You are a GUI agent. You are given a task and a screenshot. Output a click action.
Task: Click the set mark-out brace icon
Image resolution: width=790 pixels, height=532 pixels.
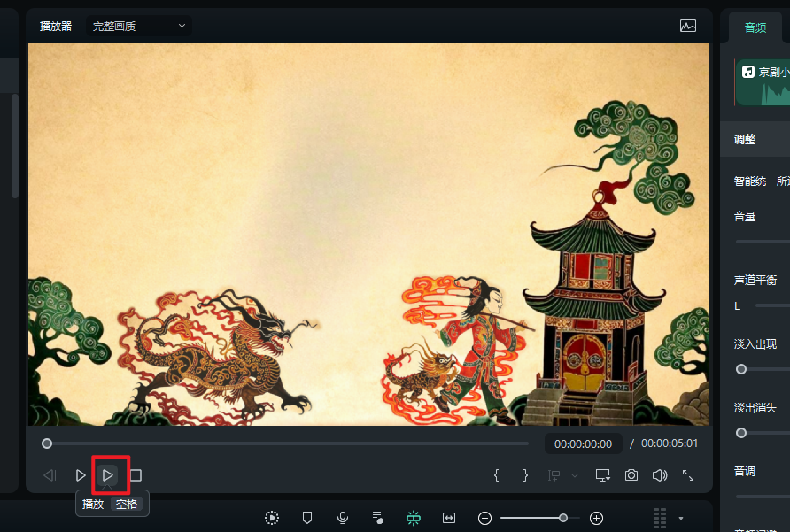click(x=525, y=474)
